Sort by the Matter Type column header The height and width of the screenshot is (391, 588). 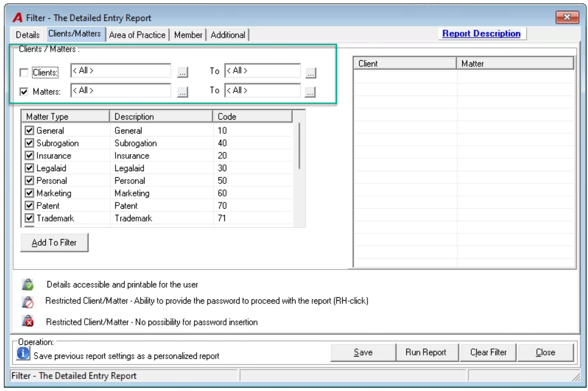tap(65, 117)
